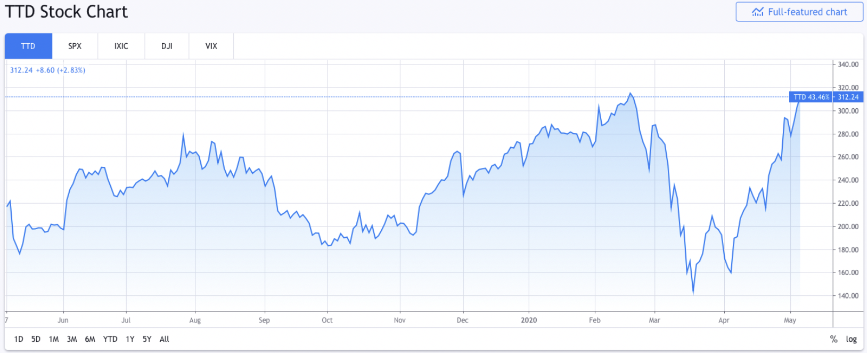Click the Jul time axis label

coord(126,320)
